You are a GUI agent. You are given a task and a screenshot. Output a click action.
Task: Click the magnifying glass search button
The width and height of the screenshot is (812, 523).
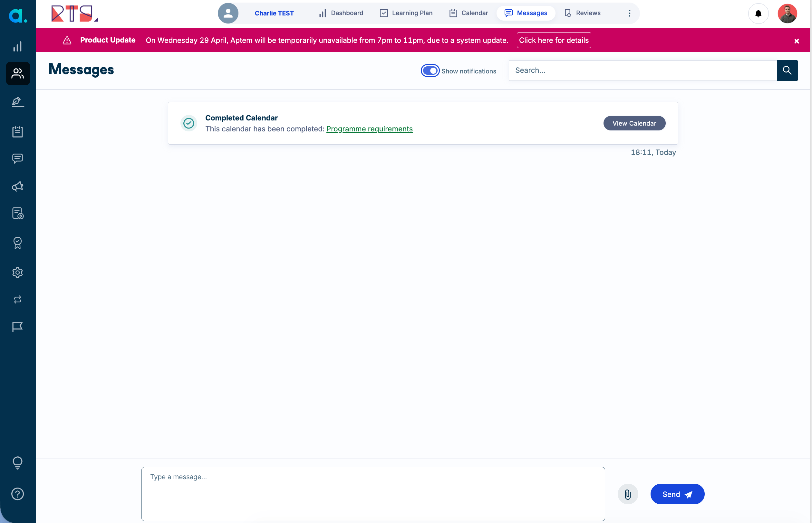pos(787,70)
